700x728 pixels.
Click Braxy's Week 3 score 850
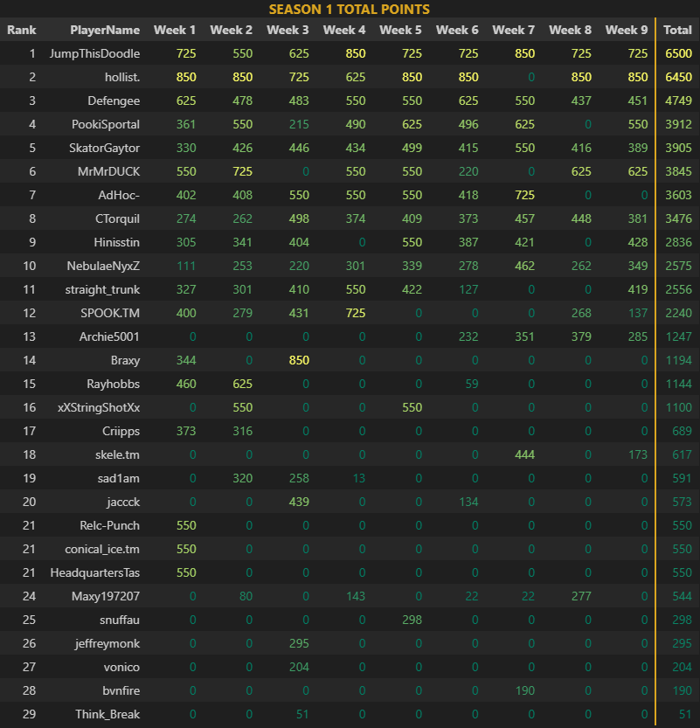[x=299, y=360]
